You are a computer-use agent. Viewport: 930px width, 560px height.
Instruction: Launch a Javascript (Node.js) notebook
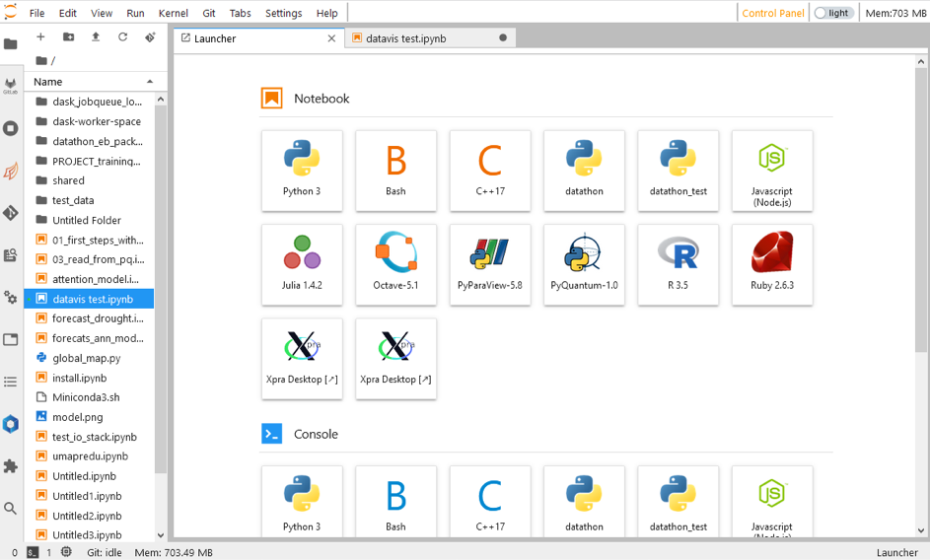772,171
